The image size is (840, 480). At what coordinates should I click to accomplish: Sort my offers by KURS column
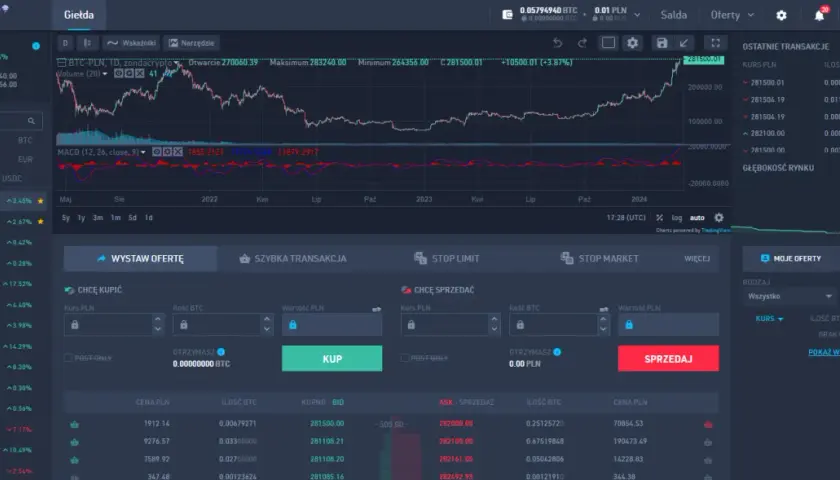click(769, 319)
